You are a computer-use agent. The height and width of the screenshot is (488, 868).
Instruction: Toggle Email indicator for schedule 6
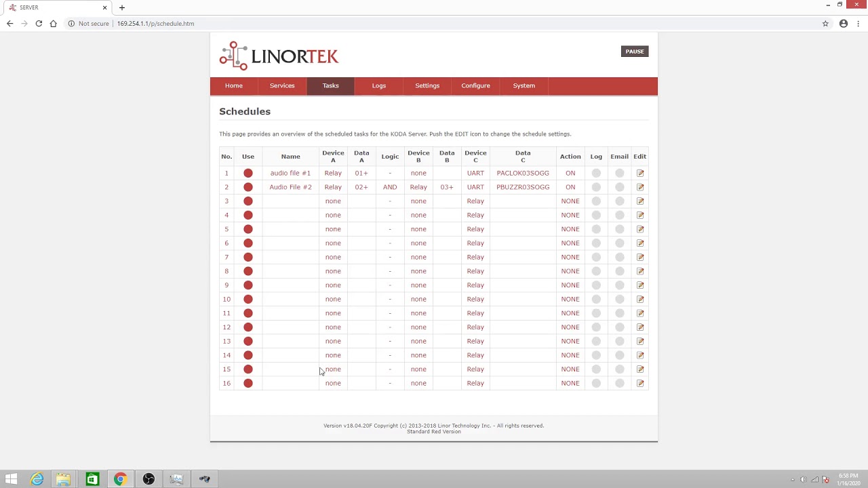click(619, 243)
